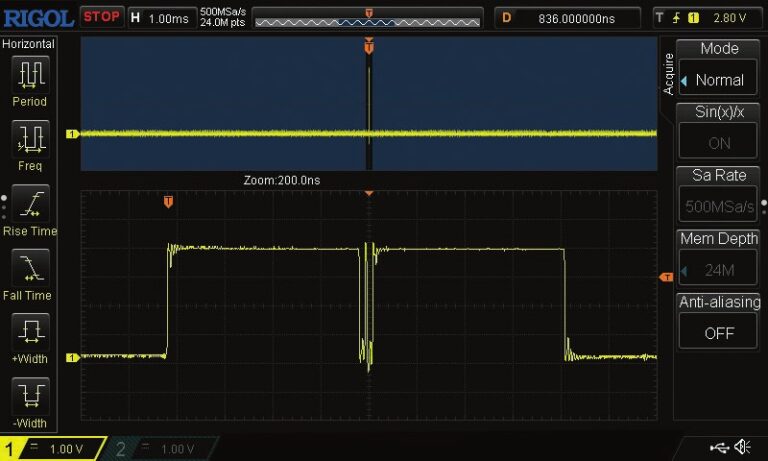The width and height of the screenshot is (768, 461).
Task: Select the Freq measurement icon
Action: coord(29,138)
